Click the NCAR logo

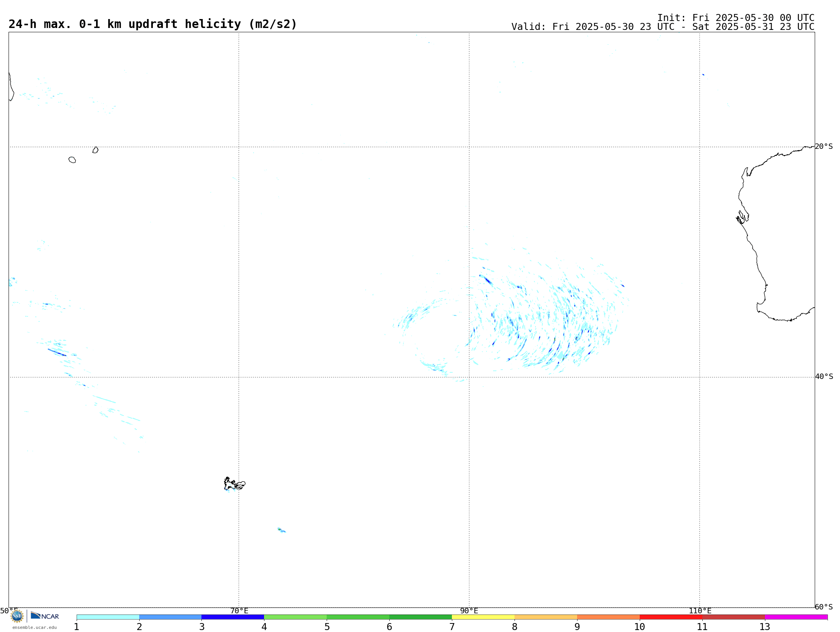45,616
